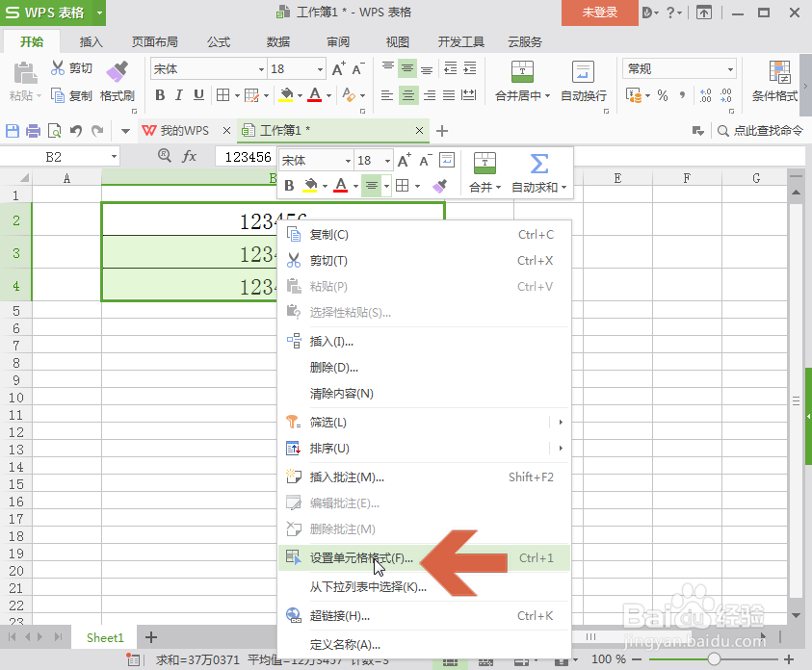Toggle middle vertical alignment in ribbon
This screenshot has width=812, height=670.
[x=407, y=68]
